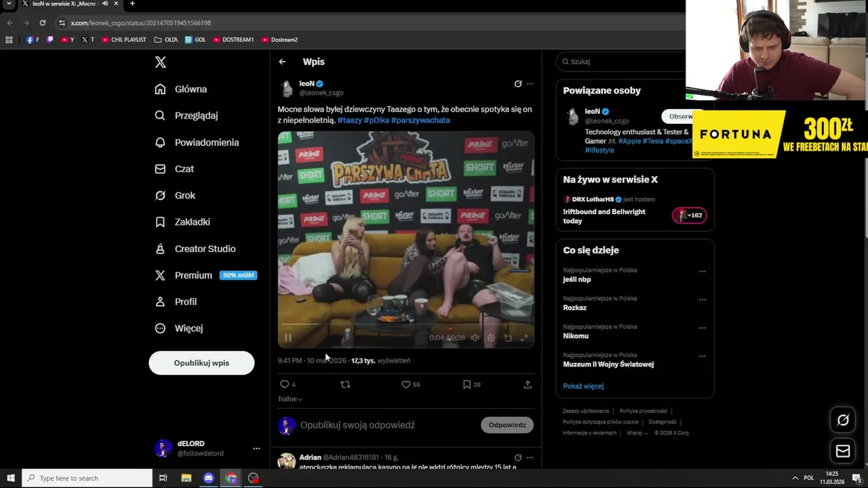Click the X logo in sidebar
Viewport: 868px width, 488px height.
(160, 62)
